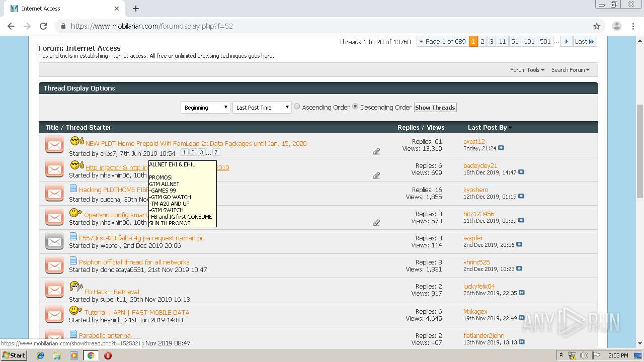
Task: Open Hacking PLDTHOME FIBR thread
Action: [114, 190]
